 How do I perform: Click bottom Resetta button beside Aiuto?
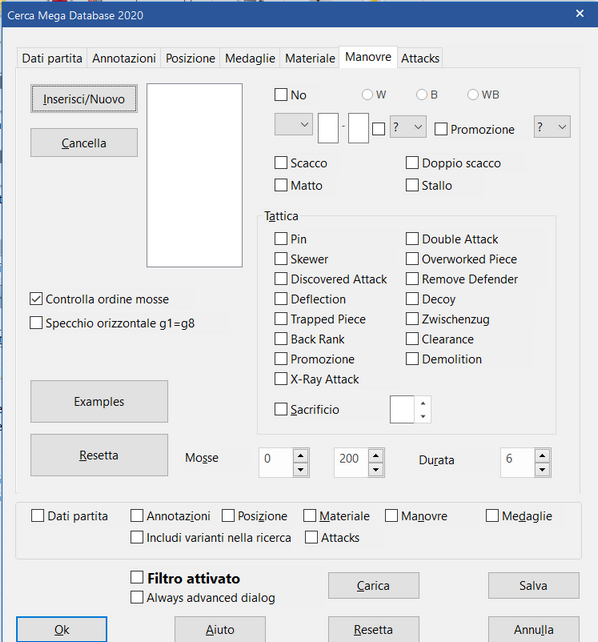pos(373,629)
